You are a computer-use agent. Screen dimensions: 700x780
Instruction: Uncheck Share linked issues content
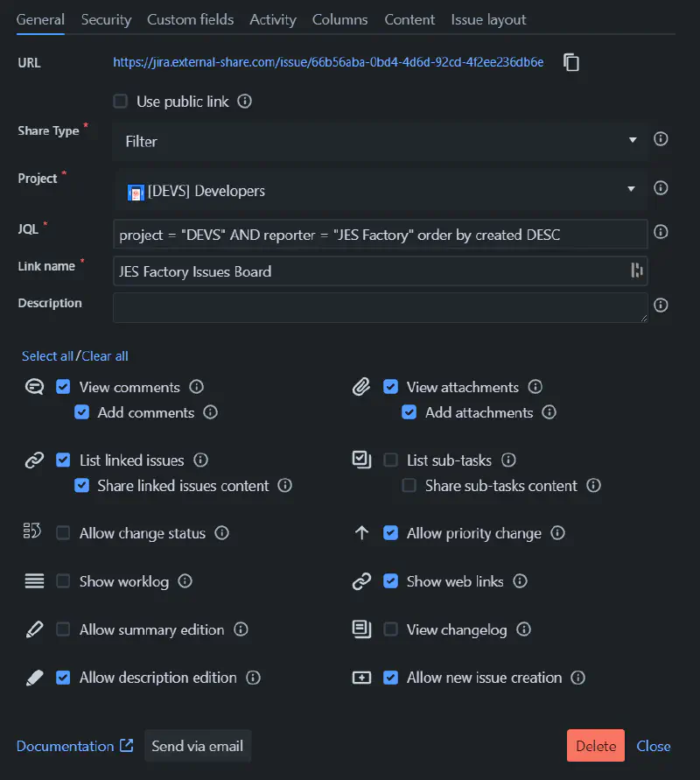click(x=81, y=485)
